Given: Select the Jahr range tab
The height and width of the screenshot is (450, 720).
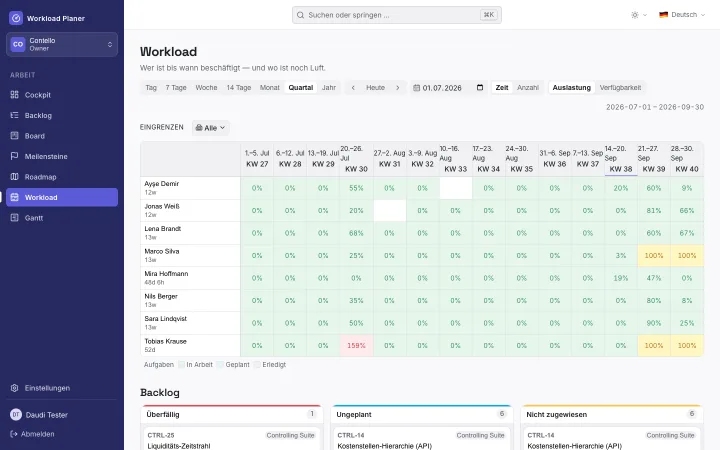Looking at the screenshot, I should coord(329,88).
